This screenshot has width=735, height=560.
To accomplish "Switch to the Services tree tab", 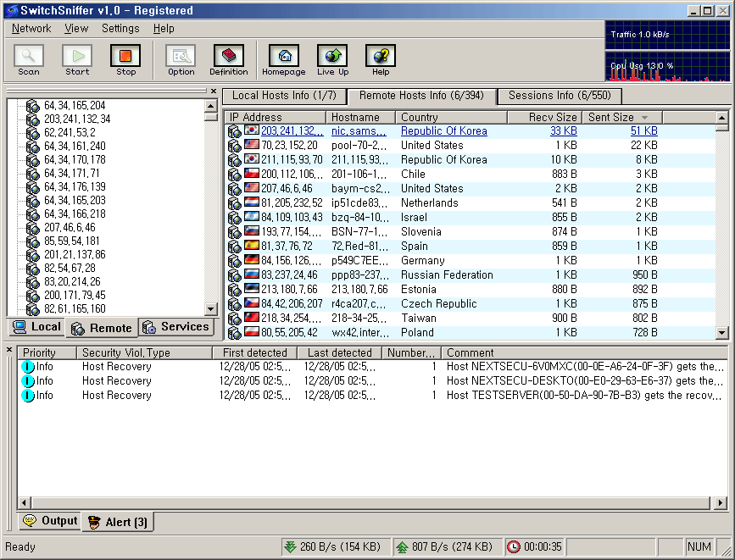I will (x=175, y=327).
